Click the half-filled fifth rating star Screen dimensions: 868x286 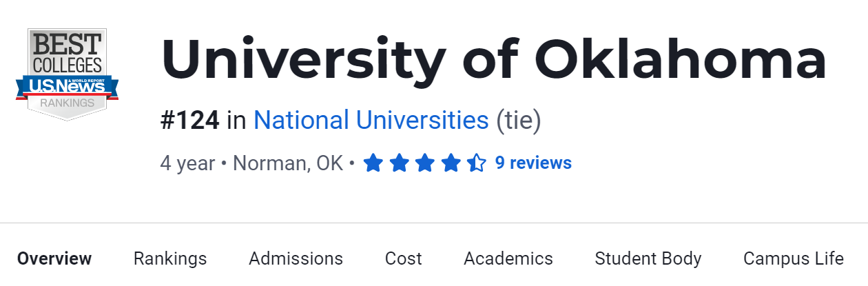[477, 163]
